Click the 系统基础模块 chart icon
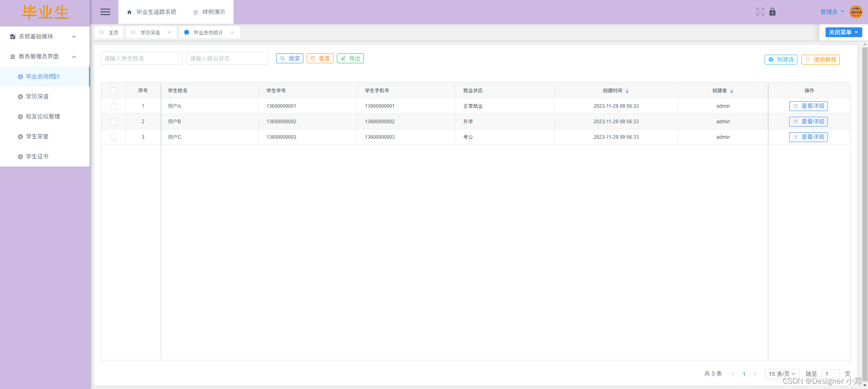Image resolution: width=868 pixels, height=389 pixels. coord(13,37)
